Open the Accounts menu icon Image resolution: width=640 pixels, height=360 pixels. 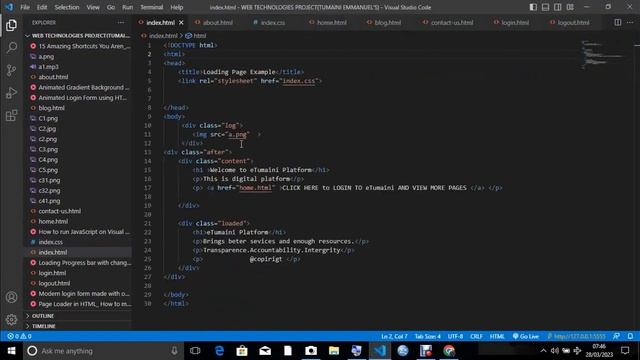coord(11,297)
